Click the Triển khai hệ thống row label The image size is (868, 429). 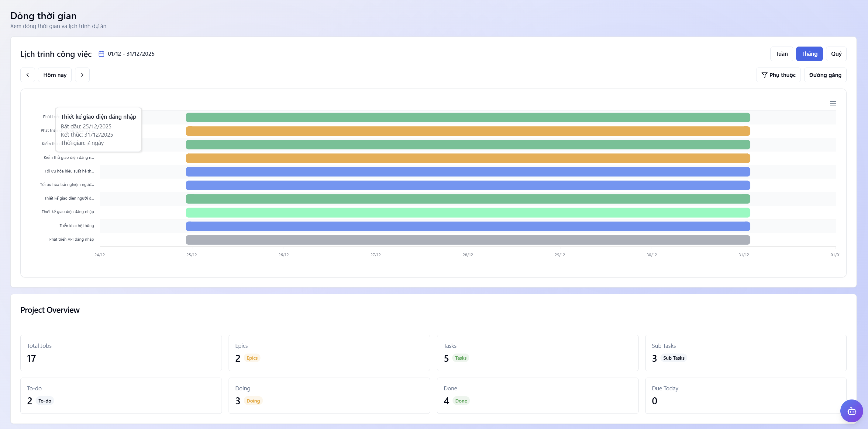(77, 226)
